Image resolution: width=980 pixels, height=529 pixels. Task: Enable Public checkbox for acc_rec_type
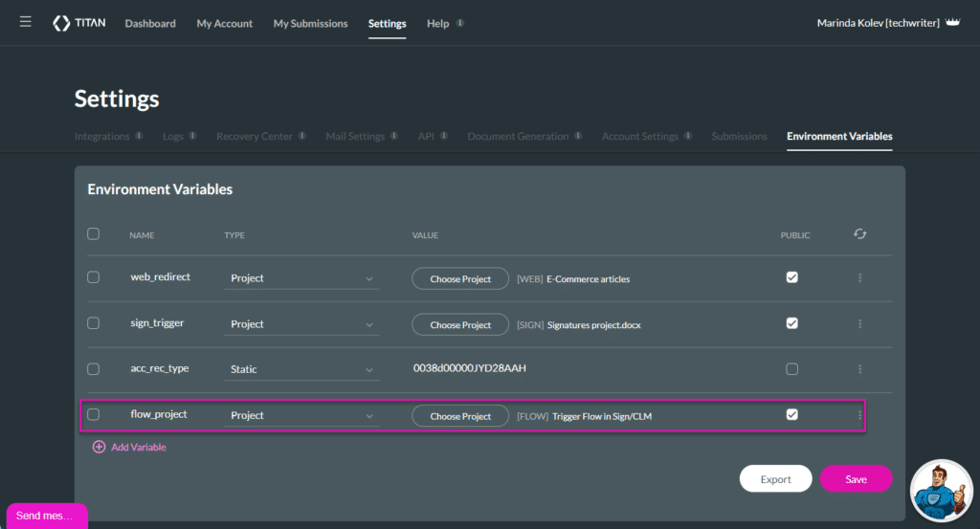(791, 369)
